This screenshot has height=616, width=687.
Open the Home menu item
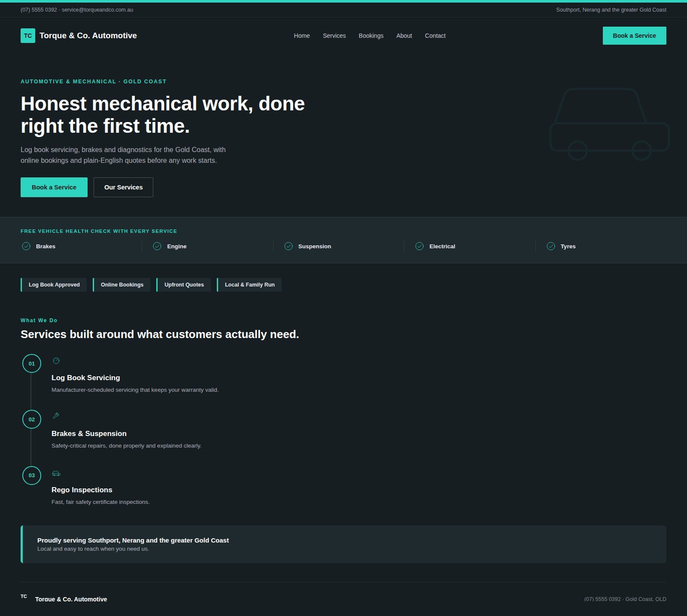click(302, 36)
